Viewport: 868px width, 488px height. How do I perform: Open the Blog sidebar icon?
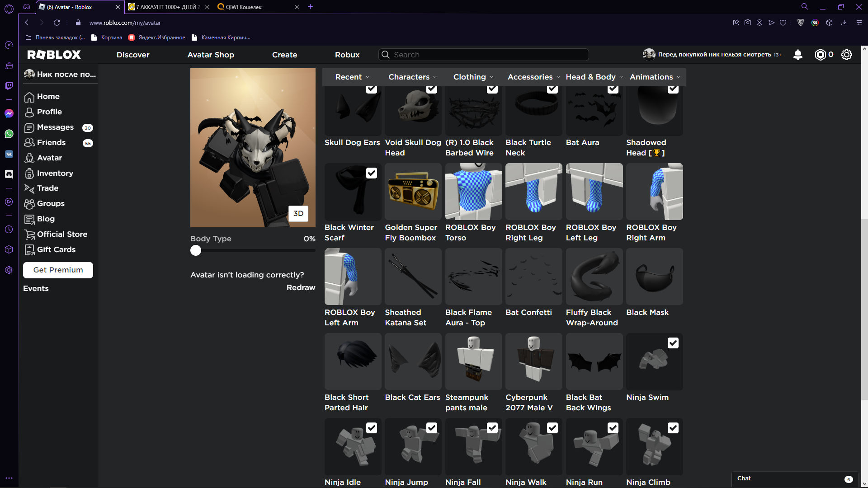[x=29, y=219]
